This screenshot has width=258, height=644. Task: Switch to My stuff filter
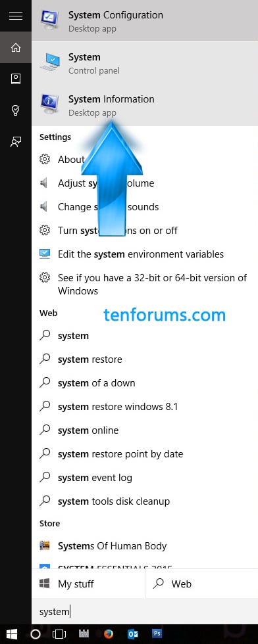click(x=88, y=584)
